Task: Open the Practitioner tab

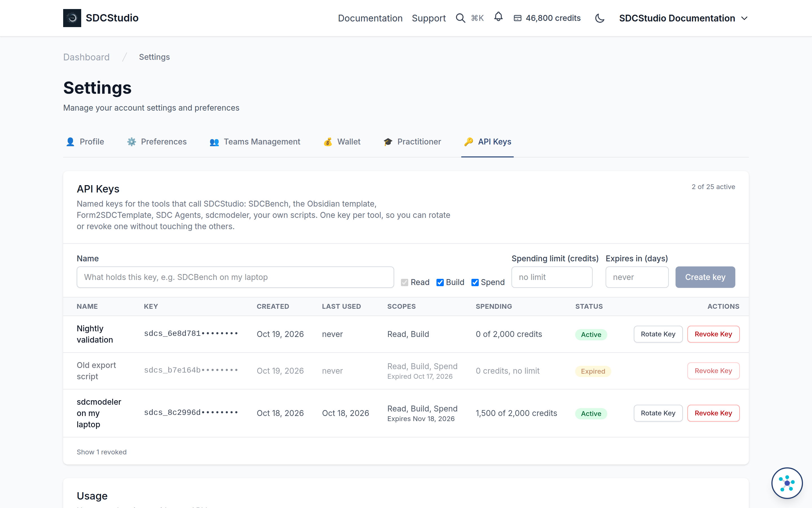Action: pyautogui.click(x=412, y=142)
